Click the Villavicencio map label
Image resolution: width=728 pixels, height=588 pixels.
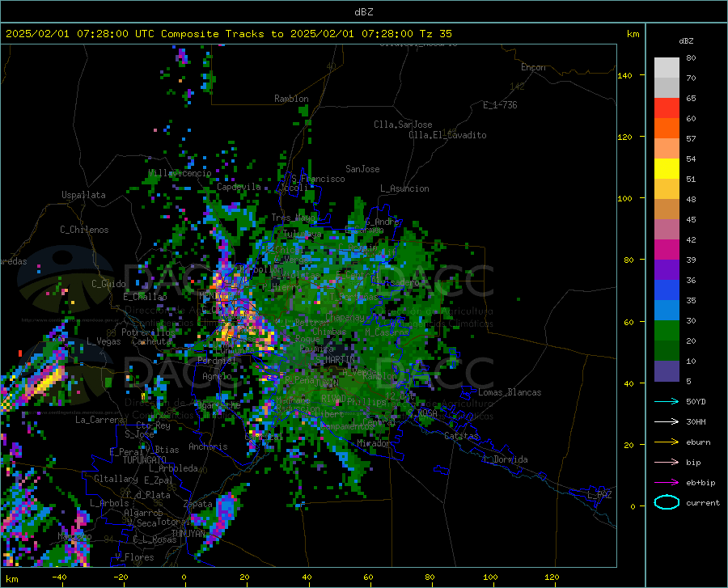(x=180, y=173)
